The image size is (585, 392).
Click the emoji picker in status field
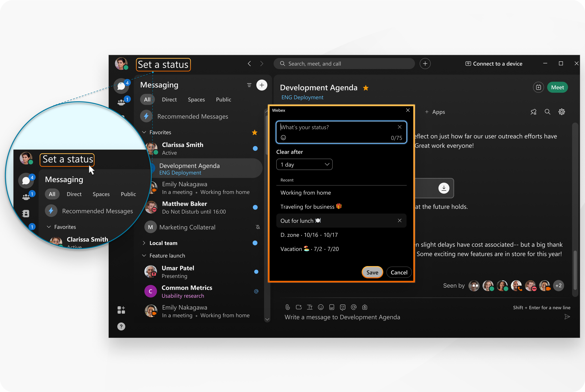(283, 138)
